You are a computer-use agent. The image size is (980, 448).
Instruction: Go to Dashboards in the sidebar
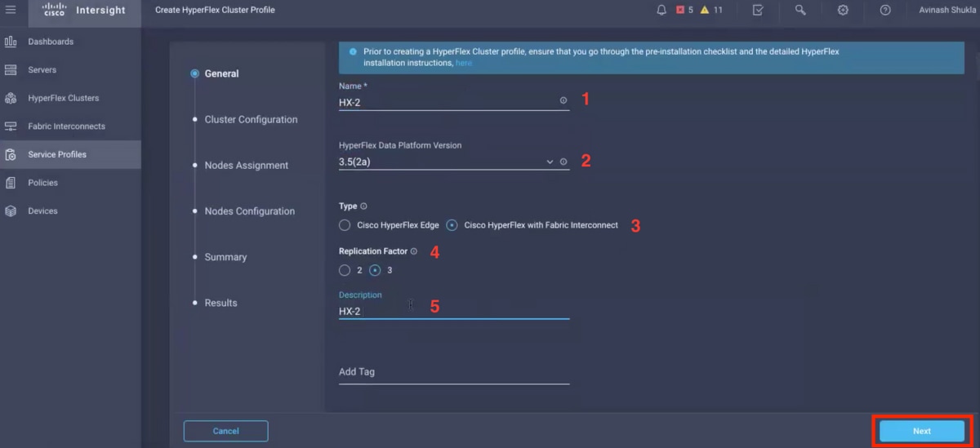pyautogui.click(x=51, y=42)
